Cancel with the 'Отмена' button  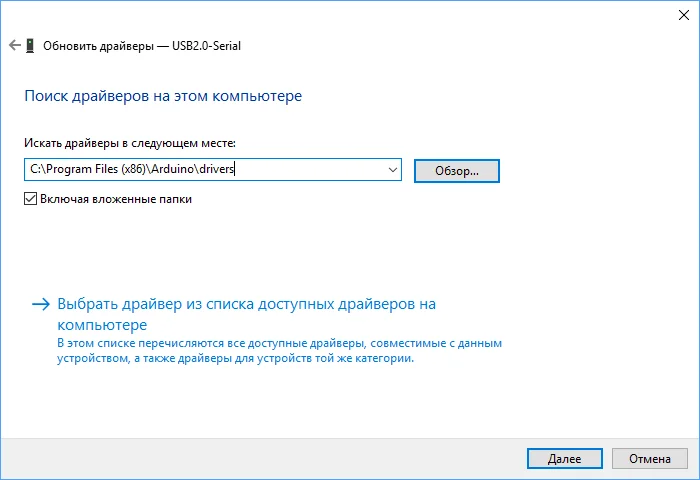point(649,459)
